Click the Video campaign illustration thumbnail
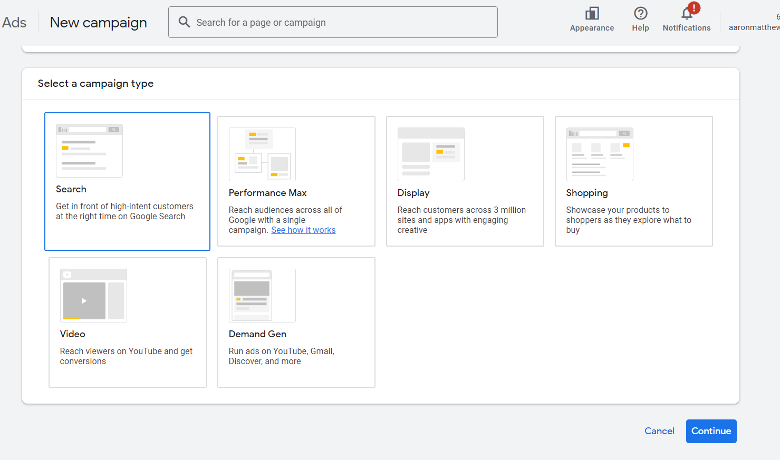The width and height of the screenshot is (780, 460). 93,295
